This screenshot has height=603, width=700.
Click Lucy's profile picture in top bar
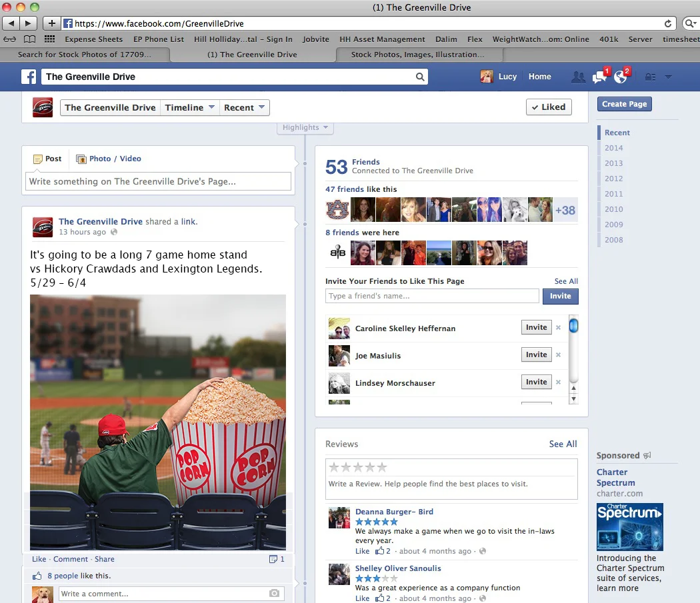487,77
